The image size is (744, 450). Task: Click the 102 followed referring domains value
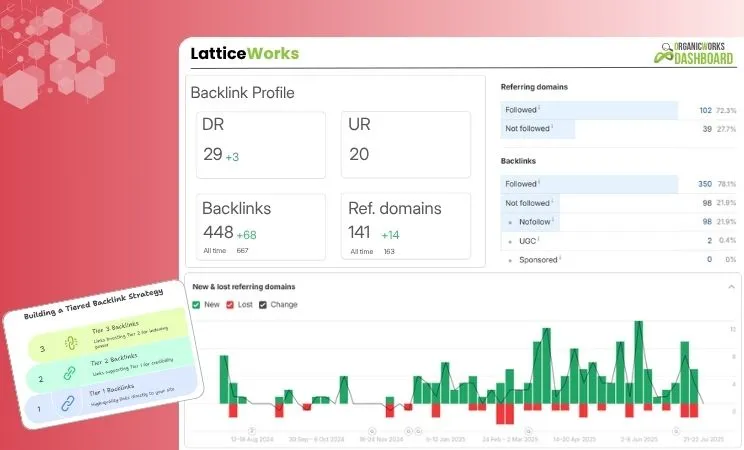point(705,110)
